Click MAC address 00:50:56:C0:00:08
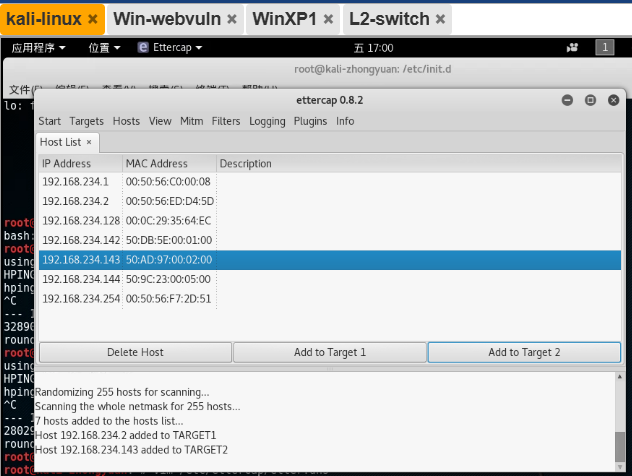This screenshot has height=476, width=632. pyautogui.click(x=168, y=182)
